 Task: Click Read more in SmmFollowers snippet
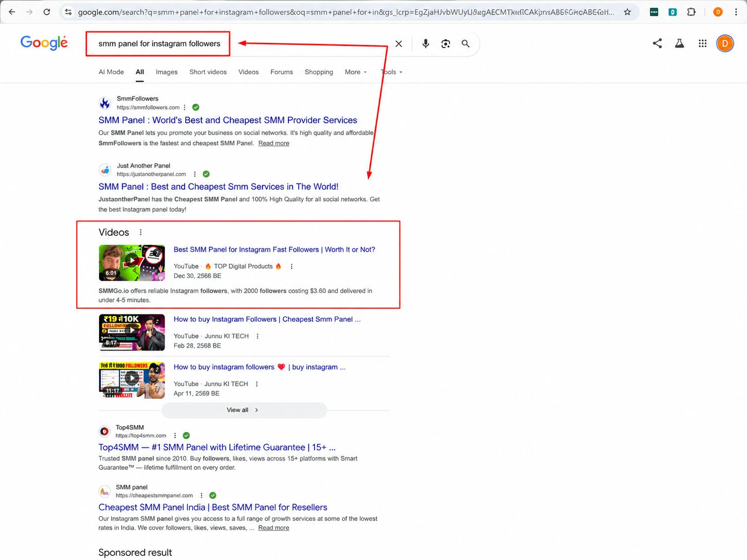[274, 143]
